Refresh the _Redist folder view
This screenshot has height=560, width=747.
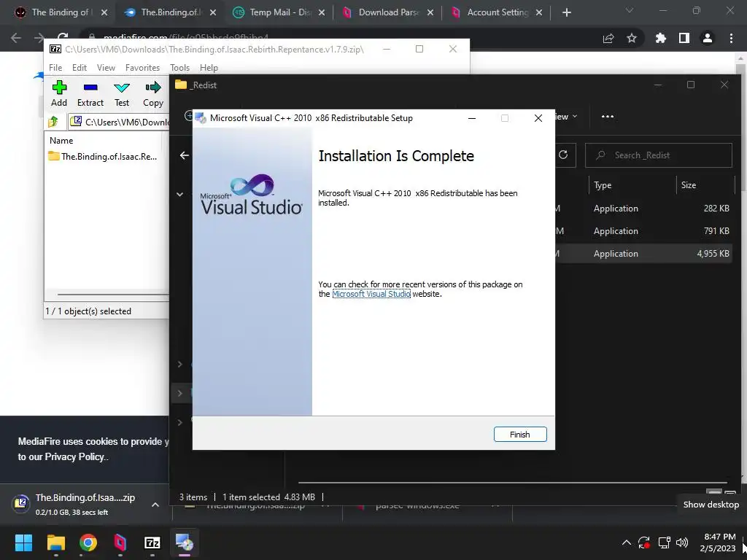(x=563, y=155)
